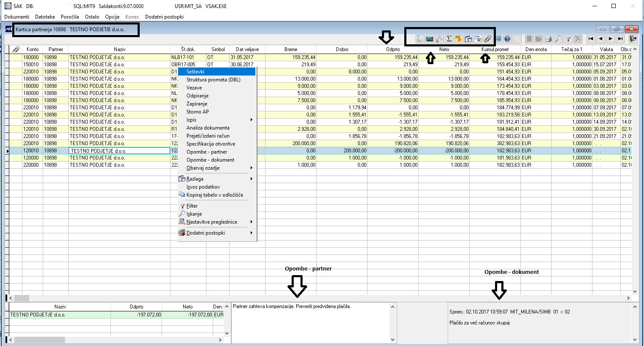Choose Analiza dokumenta from context menu

click(208, 128)
